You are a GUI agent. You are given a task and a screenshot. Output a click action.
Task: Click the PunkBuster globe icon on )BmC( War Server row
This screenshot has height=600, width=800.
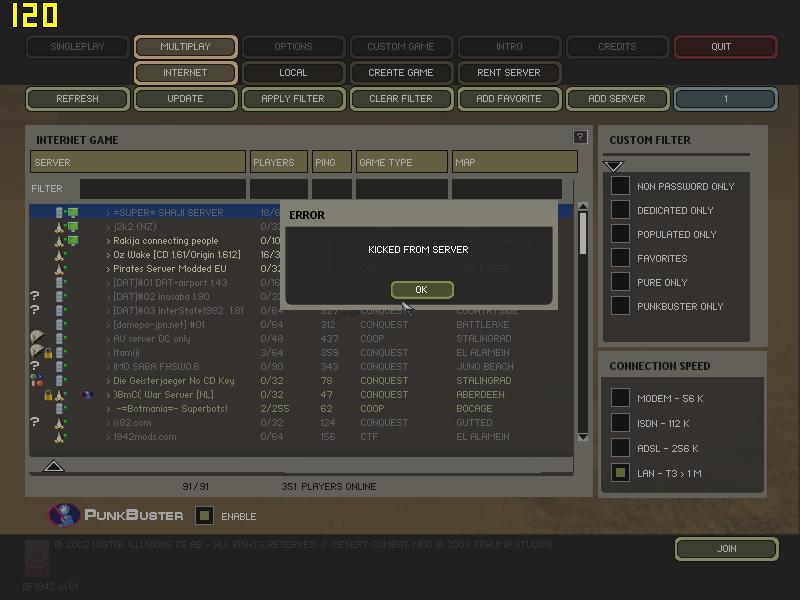tap(87, 394)
